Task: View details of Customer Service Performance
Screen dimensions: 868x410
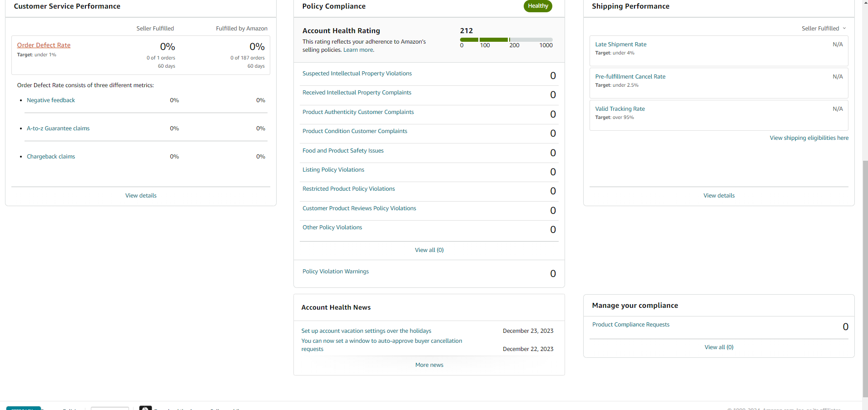Action: [141, 196]
